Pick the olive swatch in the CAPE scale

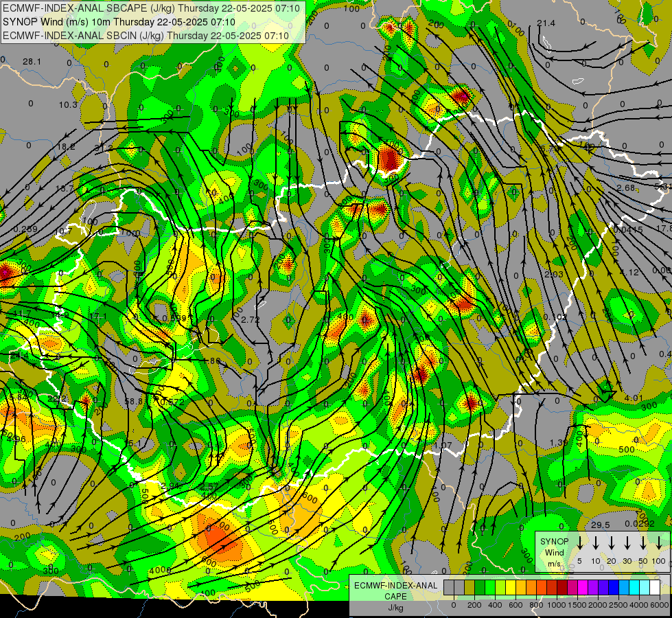pyautogui.click(x=470, y=587)
